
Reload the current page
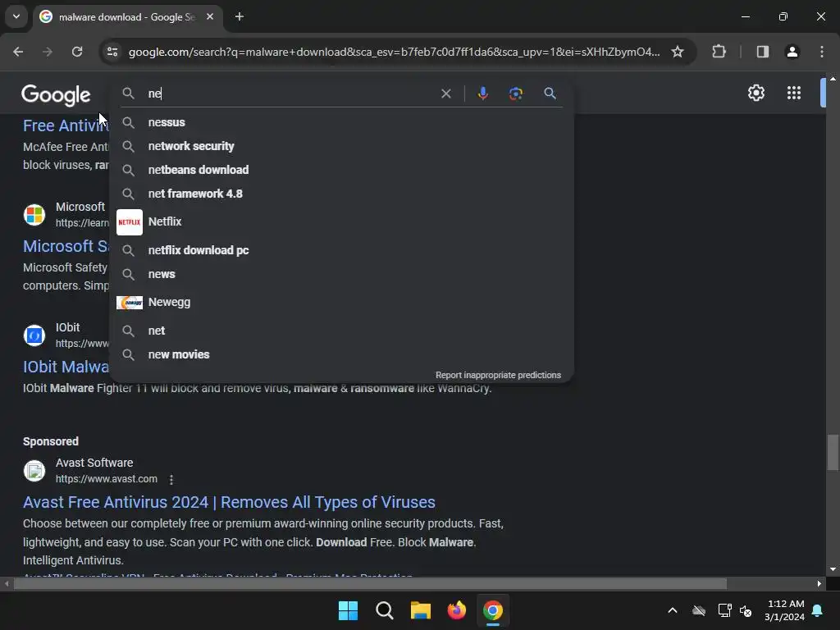click(77, 52)
